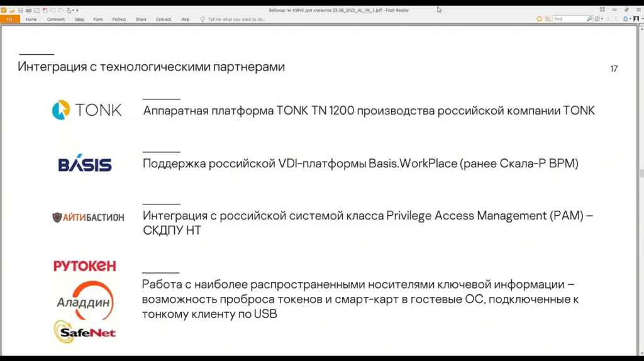This screenshot has width=644, height=361.
Task: Click the Рутокен logo
Action: click(x=85, y=266)
